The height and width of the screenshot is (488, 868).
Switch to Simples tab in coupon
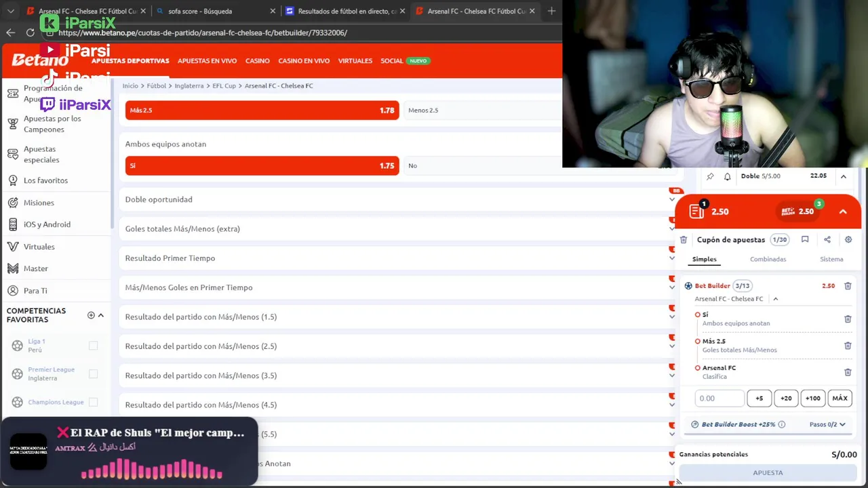pos(705,260)
